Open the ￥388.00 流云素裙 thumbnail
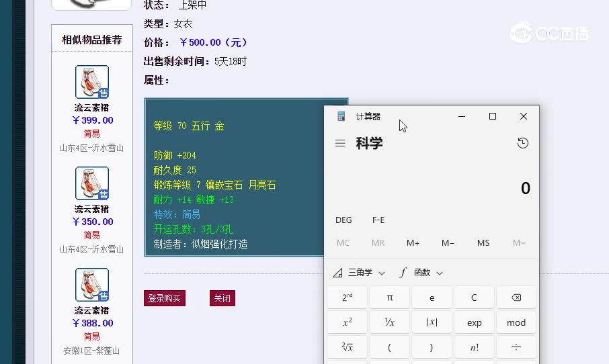The width and height of the screenshot is (609, 364). (92, 285)
